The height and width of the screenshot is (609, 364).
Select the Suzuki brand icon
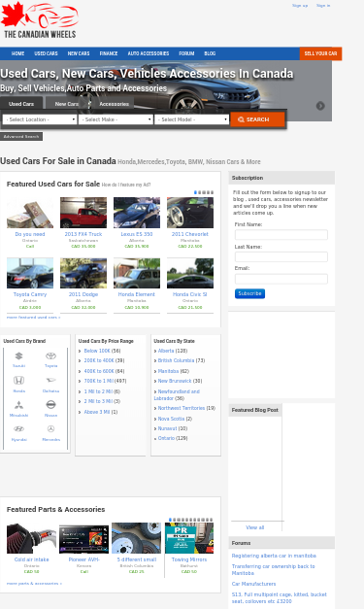tap(18, 356)
